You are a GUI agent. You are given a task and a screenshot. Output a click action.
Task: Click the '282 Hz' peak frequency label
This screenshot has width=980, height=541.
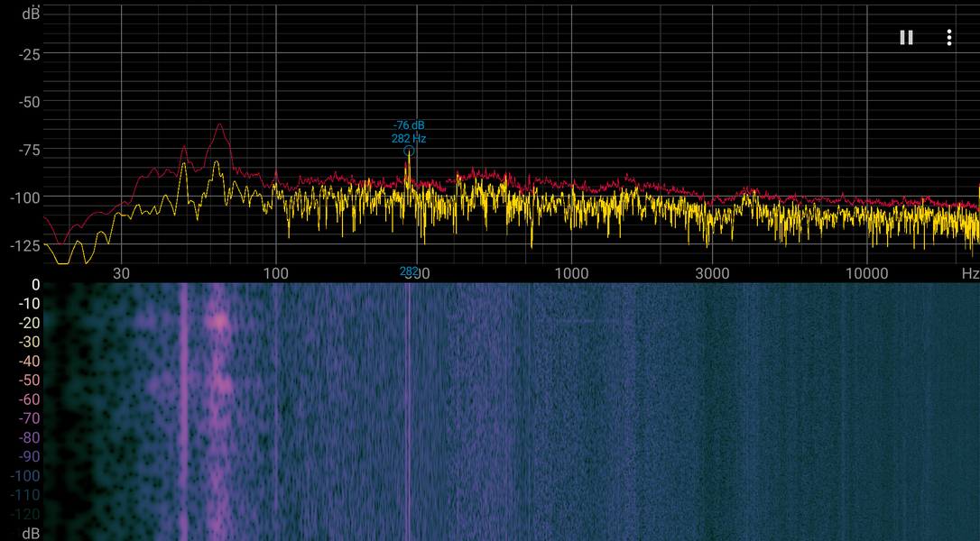tap(409, 139)
